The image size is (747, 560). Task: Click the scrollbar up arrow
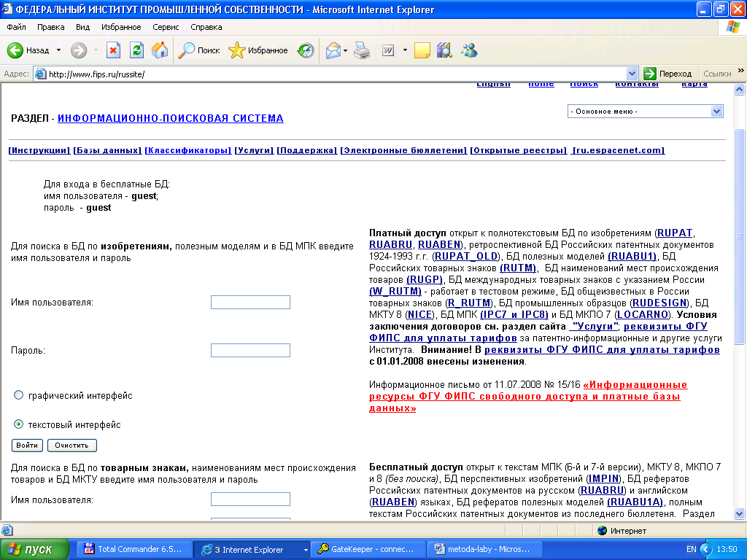click(740, 89)
